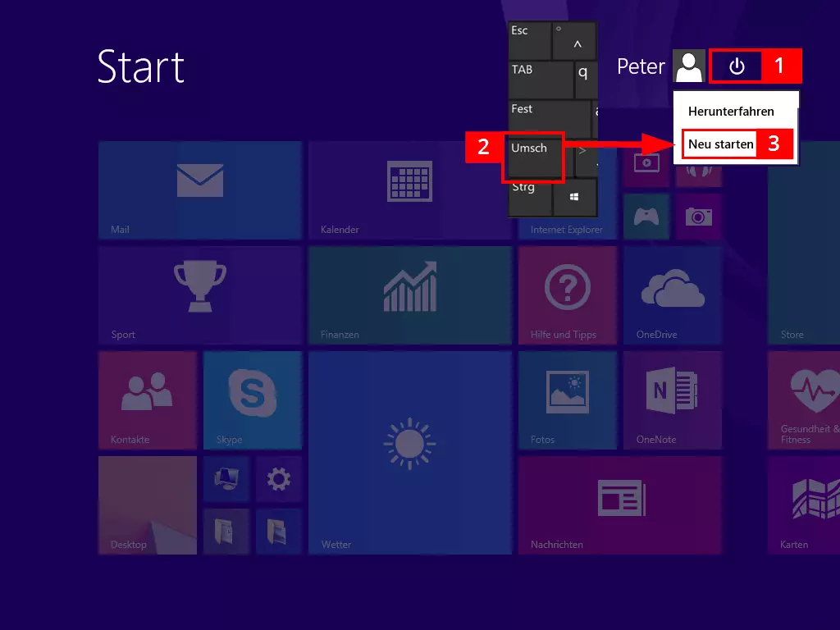This screenshot has height=630, width=840.
Task: Open the Hilfe und Tipps tile
Action: [x=568, y=295]
